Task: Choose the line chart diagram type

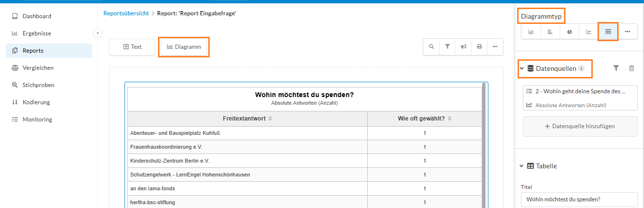Action: pyautogui.click(x=589, y=32)
